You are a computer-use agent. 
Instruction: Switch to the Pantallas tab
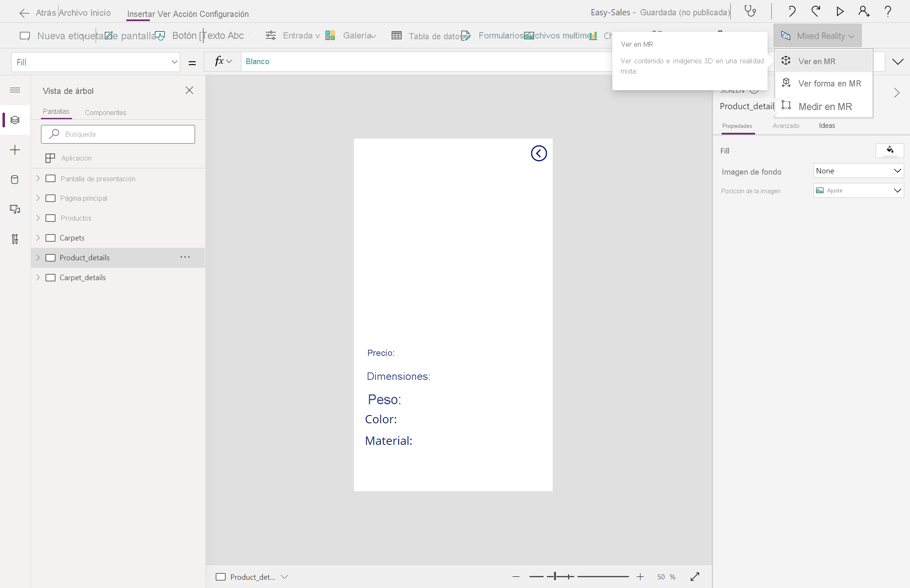(x=56, y=112)
